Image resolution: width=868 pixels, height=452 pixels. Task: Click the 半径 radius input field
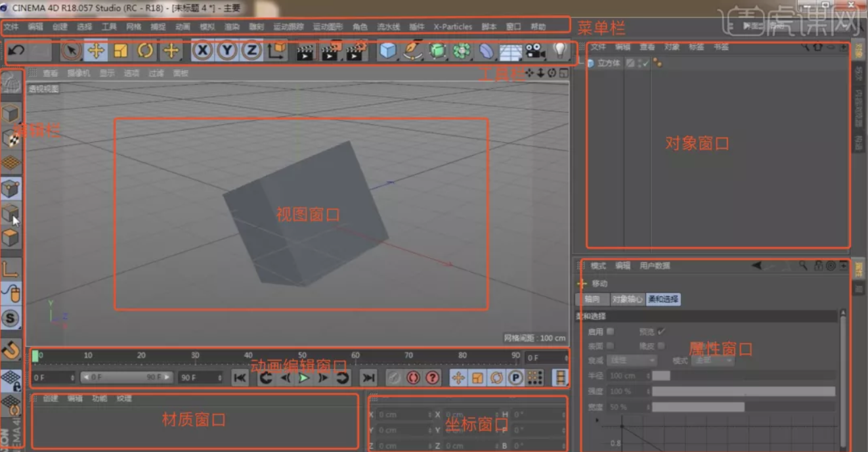tap(627, 376)
